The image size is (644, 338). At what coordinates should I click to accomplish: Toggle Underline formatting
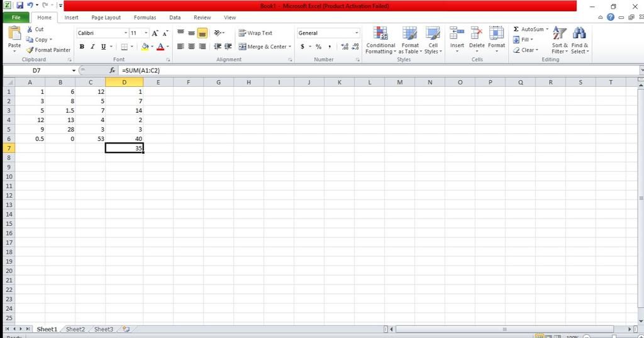[x=104, y=47]
